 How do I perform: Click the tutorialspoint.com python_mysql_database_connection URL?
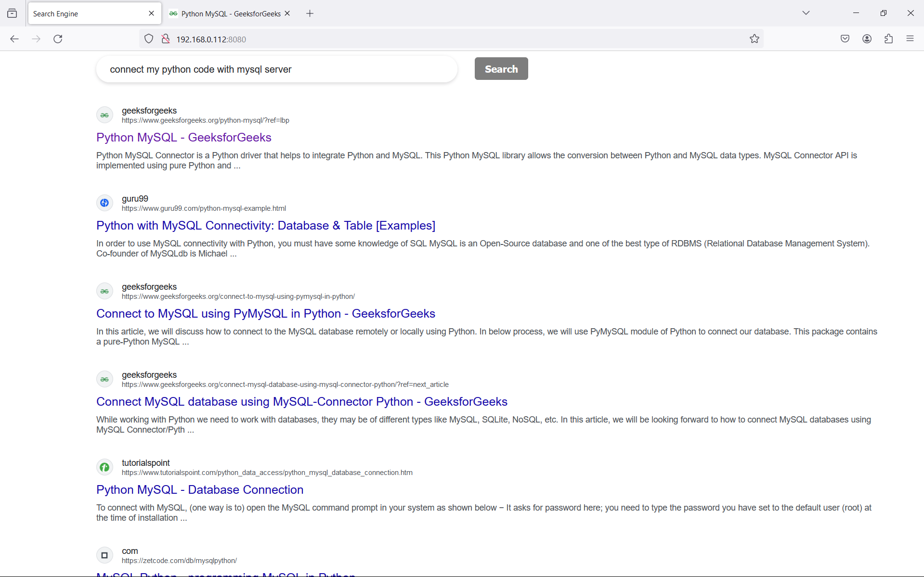(x=267, y=473)
